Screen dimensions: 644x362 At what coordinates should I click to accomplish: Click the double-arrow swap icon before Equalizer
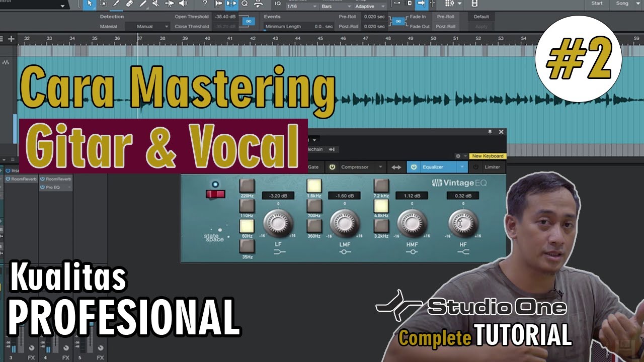point(396,167)
